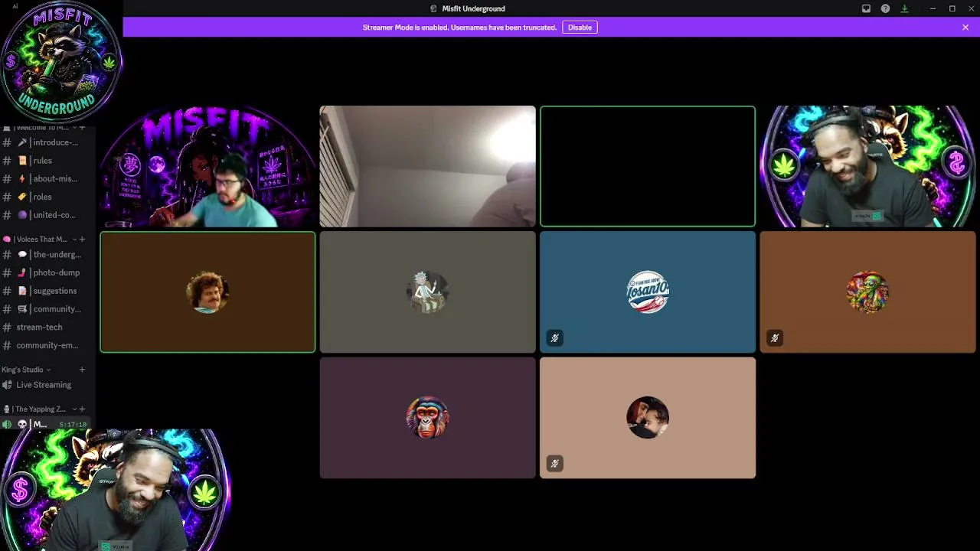The width and height of the screenshot is (980, 551).
Task: Add a channel to King's Studio
Action: tap(82, 370)
